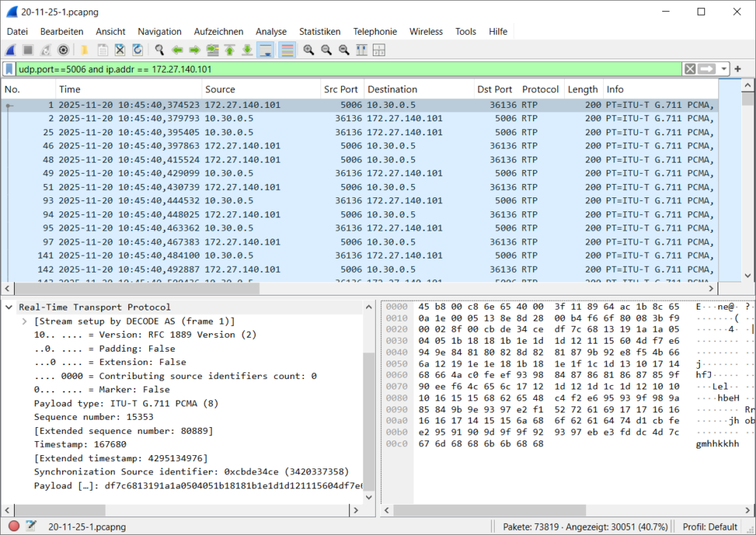
Task: Restart the current capture
Action: tap(46, 50)
